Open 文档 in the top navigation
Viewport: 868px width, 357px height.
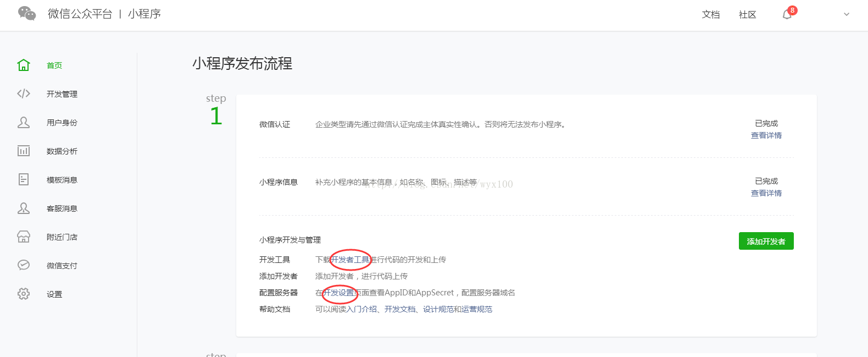coord(710,15)
